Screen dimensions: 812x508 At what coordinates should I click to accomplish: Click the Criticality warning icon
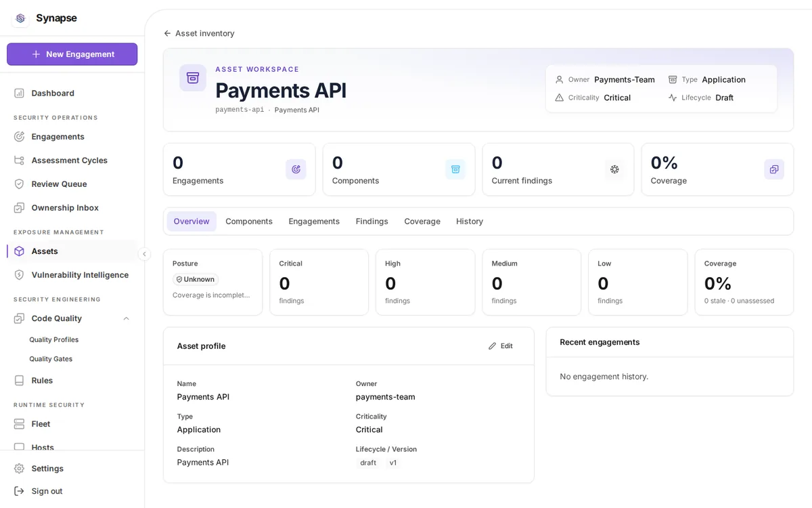[559, 98]
